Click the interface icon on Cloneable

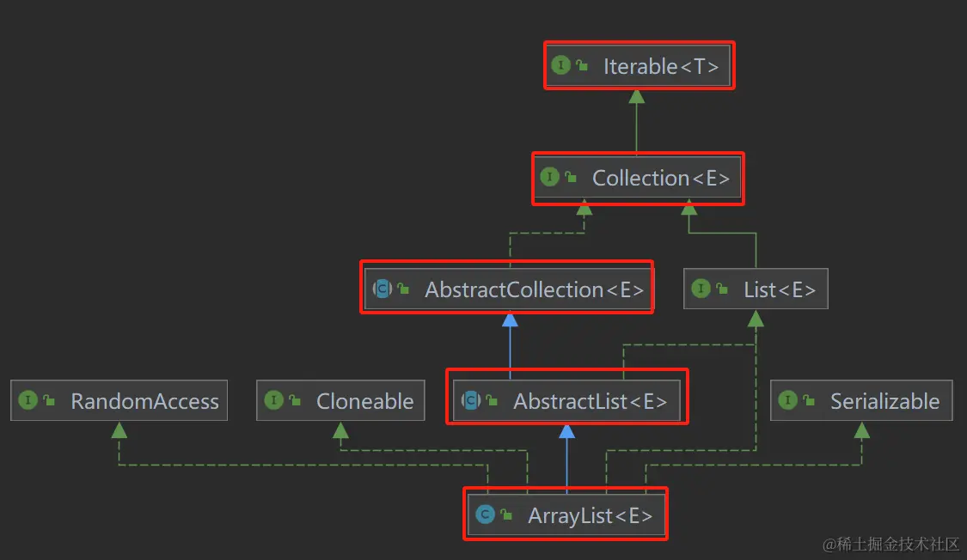[274, 400]
